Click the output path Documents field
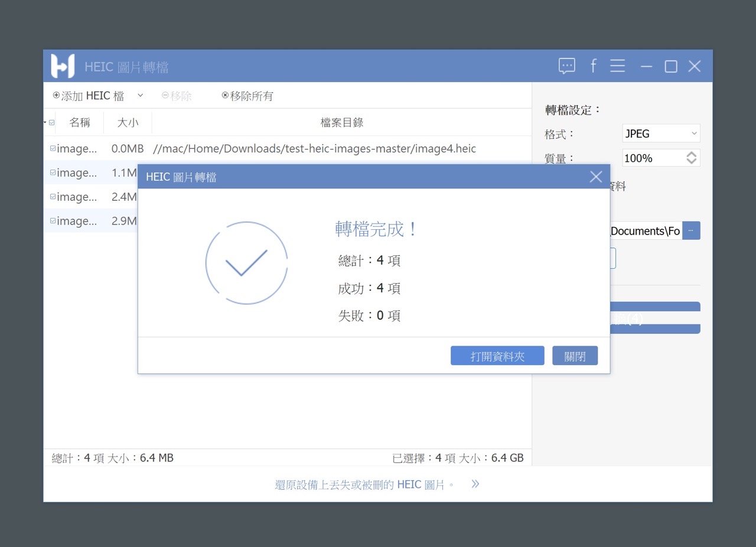The width and height of the screenshot is (756, 547). (x=645, y=231)
